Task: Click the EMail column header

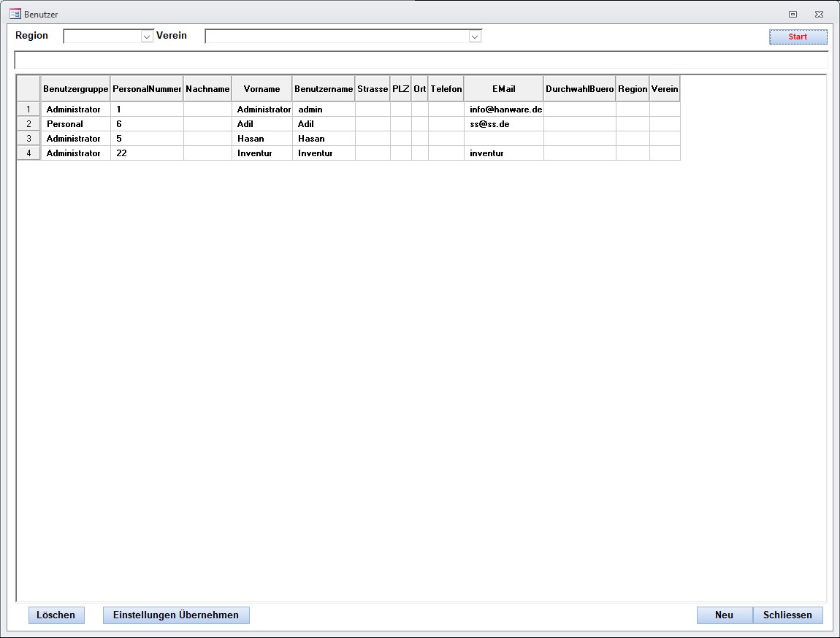Action: click(503, 89)
